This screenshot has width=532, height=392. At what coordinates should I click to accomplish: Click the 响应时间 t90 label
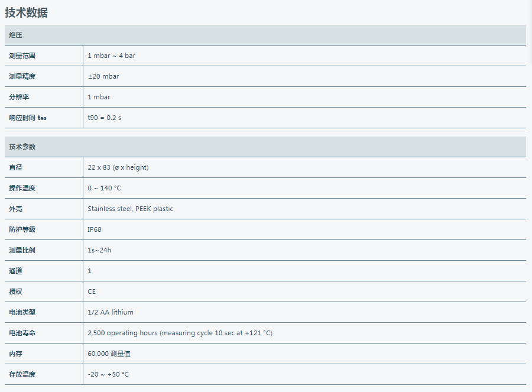point(27,118)
